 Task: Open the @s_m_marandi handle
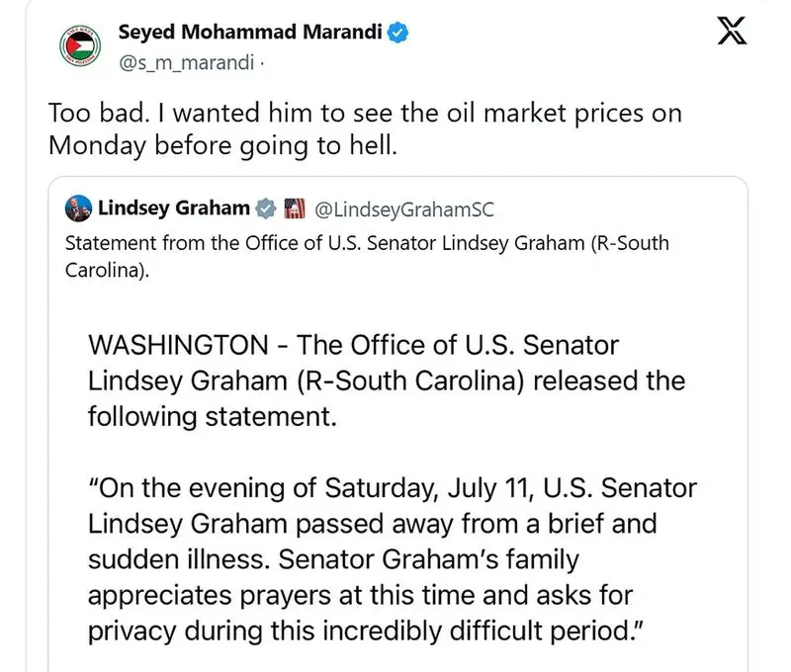(186, 63)
